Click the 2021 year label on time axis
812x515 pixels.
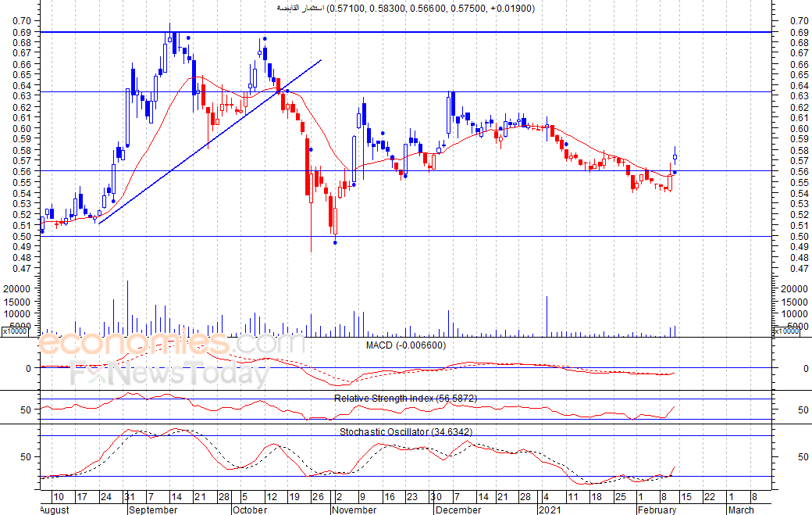(x=550, y=510)
